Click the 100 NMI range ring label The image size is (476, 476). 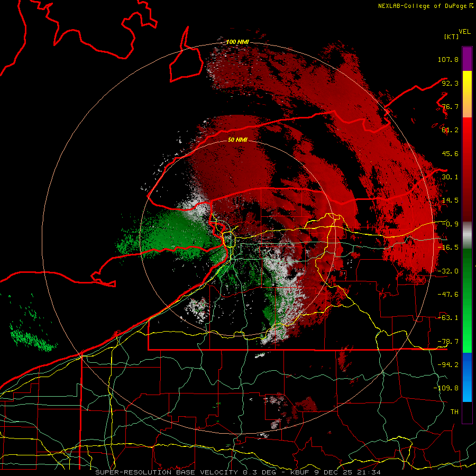[237, 42]
